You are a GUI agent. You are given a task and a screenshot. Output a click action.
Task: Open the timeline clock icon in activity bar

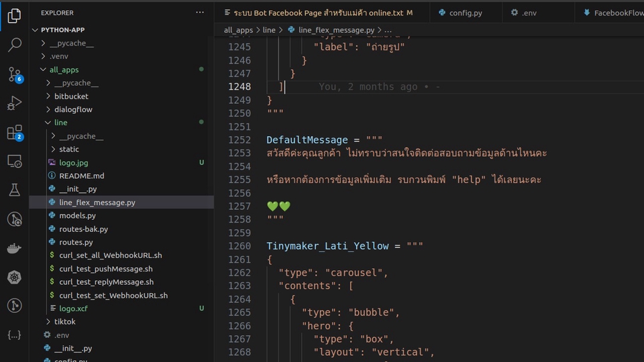[x=14, y=219]
